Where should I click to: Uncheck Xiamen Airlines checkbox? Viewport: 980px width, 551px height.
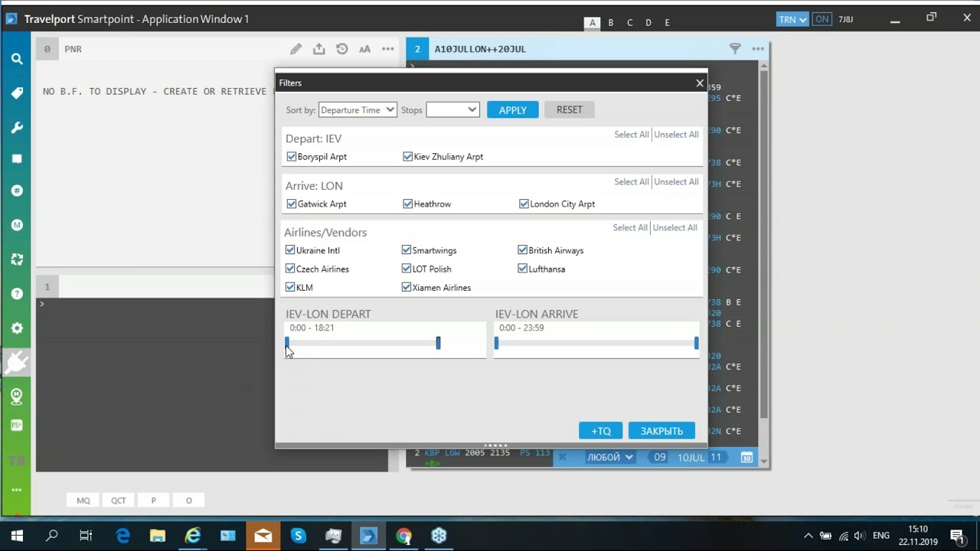click(407, 288)
